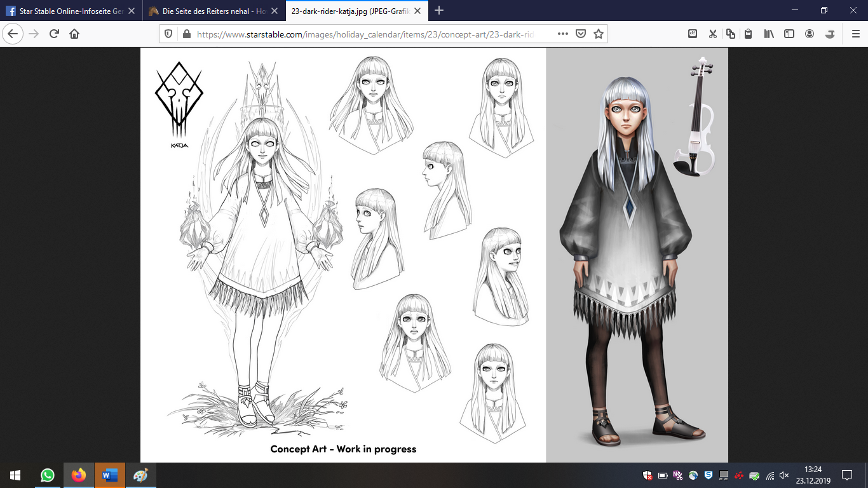
Task: Open a new browser tab
Action: pyautogui.click(x=439, y=10)
